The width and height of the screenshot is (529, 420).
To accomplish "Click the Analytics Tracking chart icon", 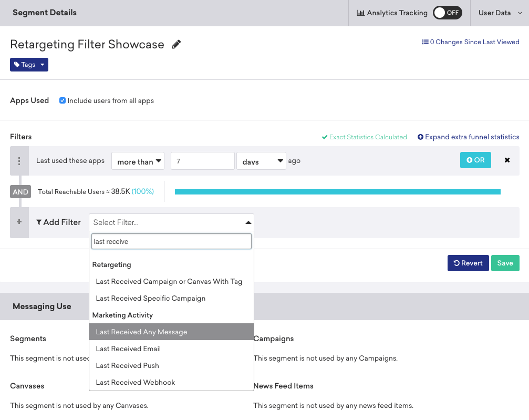I will (361, 13).
